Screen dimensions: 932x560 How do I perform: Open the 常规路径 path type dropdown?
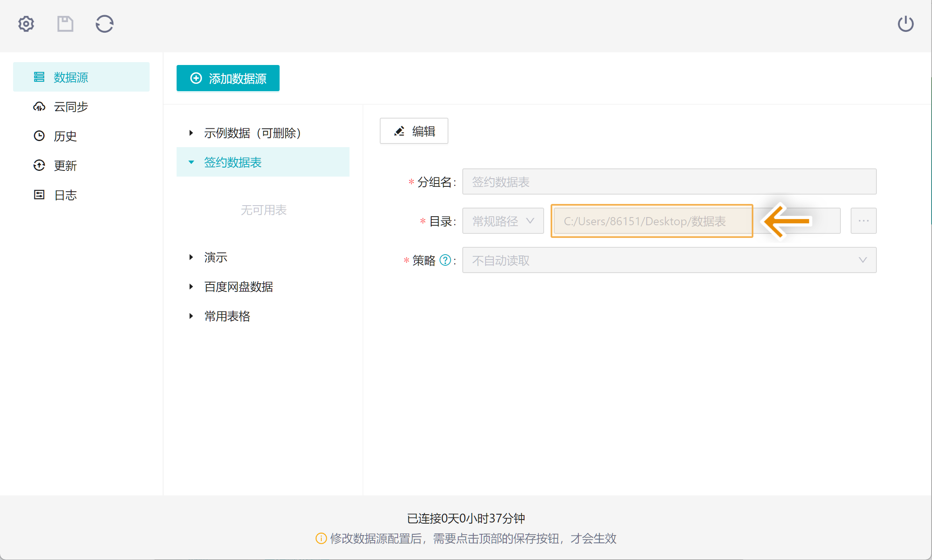click(503, 221)
